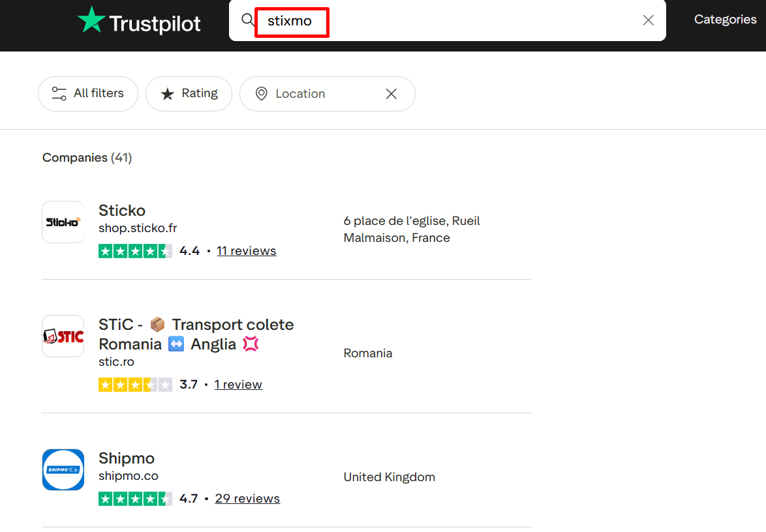
Task: Click Sticko's green star rating
Action: point(135,251)
